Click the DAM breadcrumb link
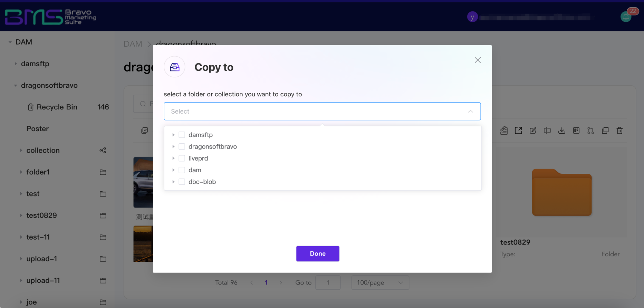The image size is (644, 308). 133,44
